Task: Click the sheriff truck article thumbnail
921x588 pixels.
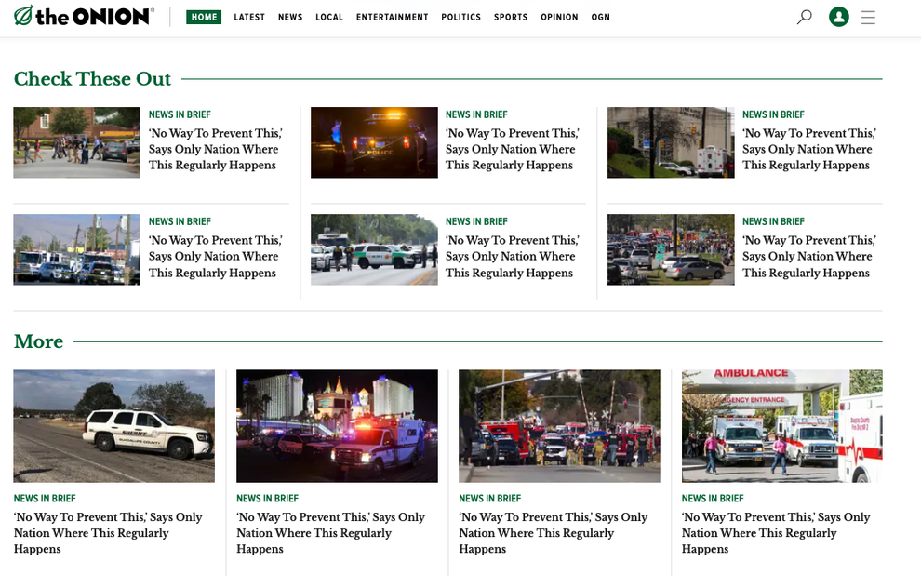Action: pyautogui.click(x=113, y=425)
